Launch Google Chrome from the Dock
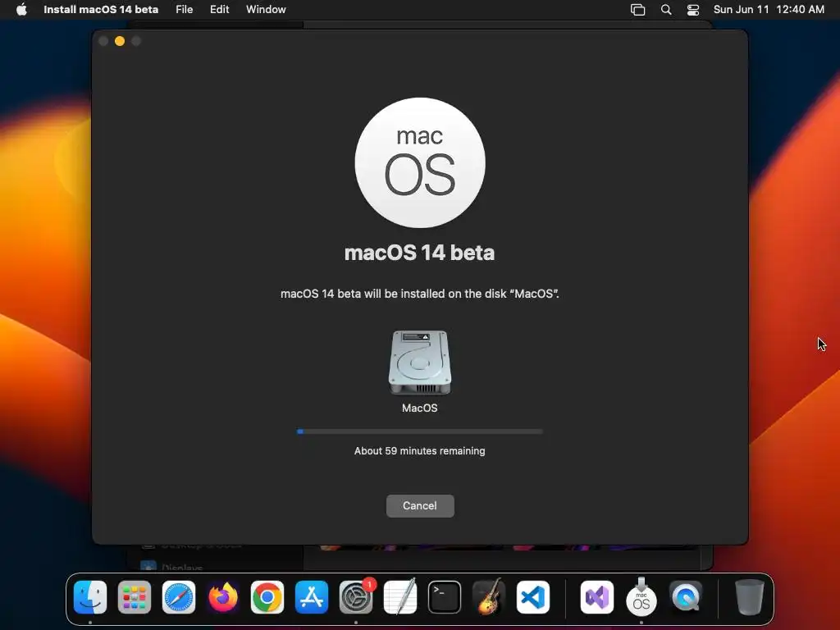Screen dimensions: 840x630 [x=267, y=597]
